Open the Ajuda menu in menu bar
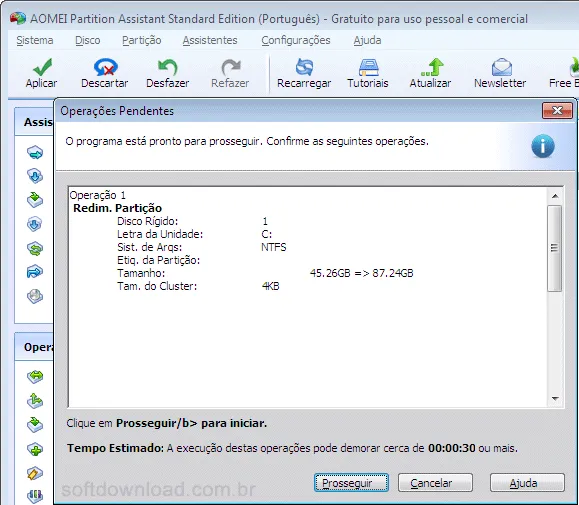 pos(367,40)
